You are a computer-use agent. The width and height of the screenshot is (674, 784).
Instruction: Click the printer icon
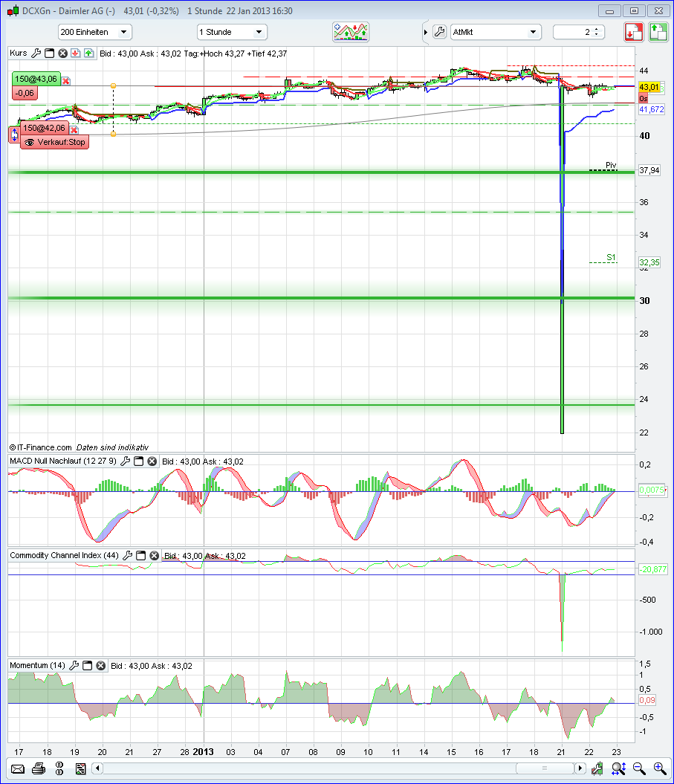[x=39, y=768]
